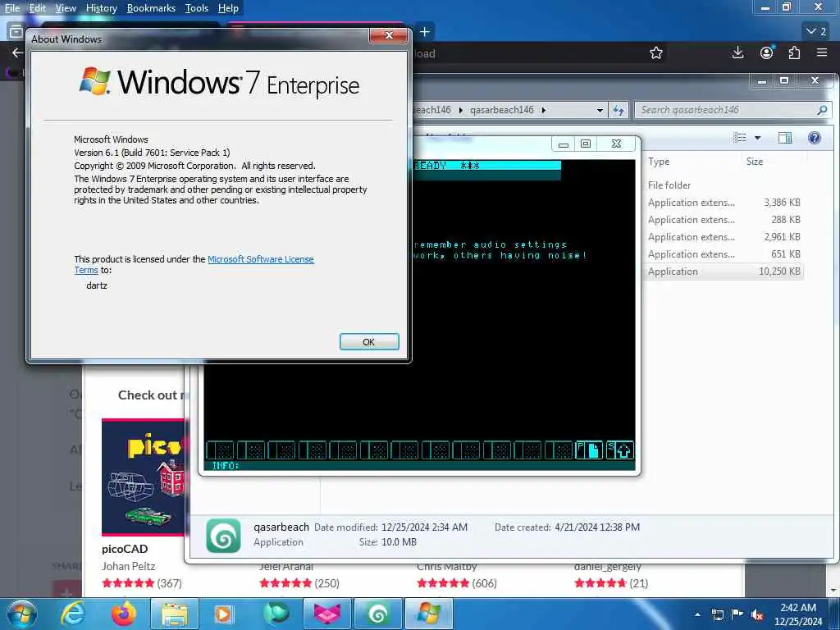Screen dimensions: 840x630
Task: Open the Action Center flag icon
Action: tap(737, 614)
